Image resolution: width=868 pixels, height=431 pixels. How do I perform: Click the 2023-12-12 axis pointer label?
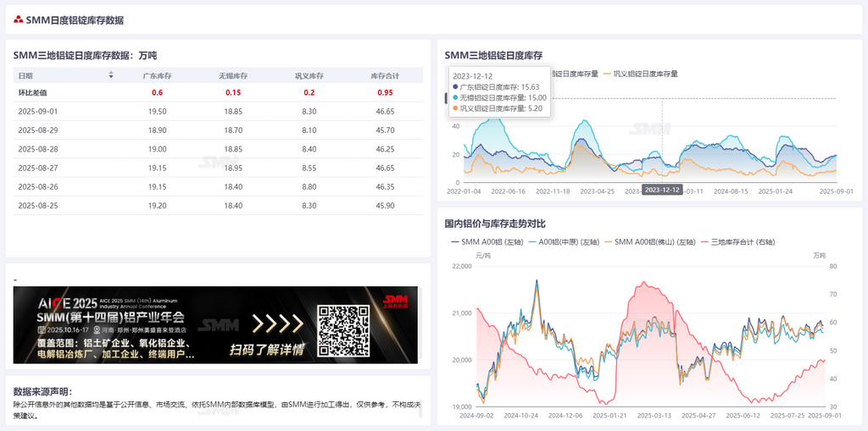(x=662, y=190)
